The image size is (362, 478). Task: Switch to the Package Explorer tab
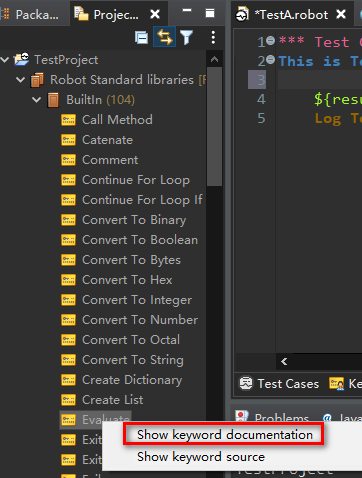pos(33,15)
